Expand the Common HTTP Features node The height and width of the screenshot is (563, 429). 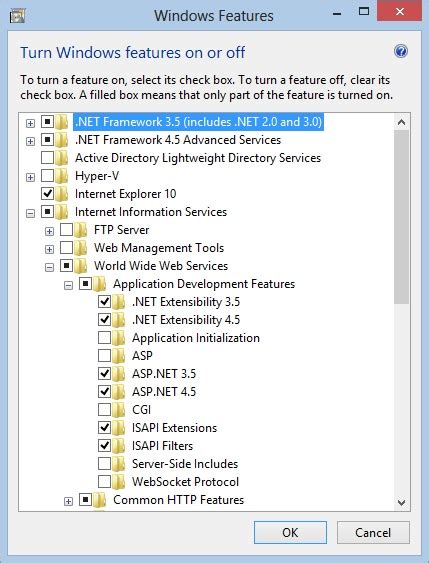point(68,501)
